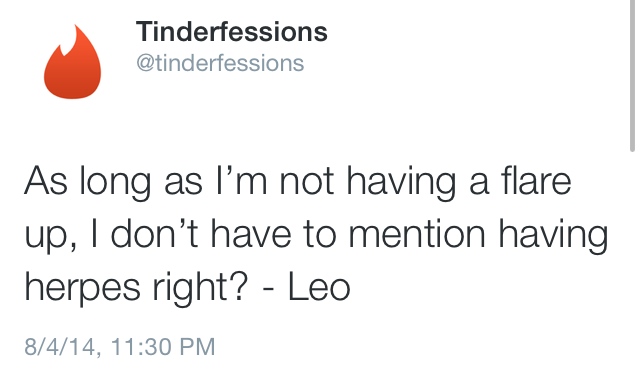Select the word "flare" in the tweet
640x383 pixels.
(536, 180)
